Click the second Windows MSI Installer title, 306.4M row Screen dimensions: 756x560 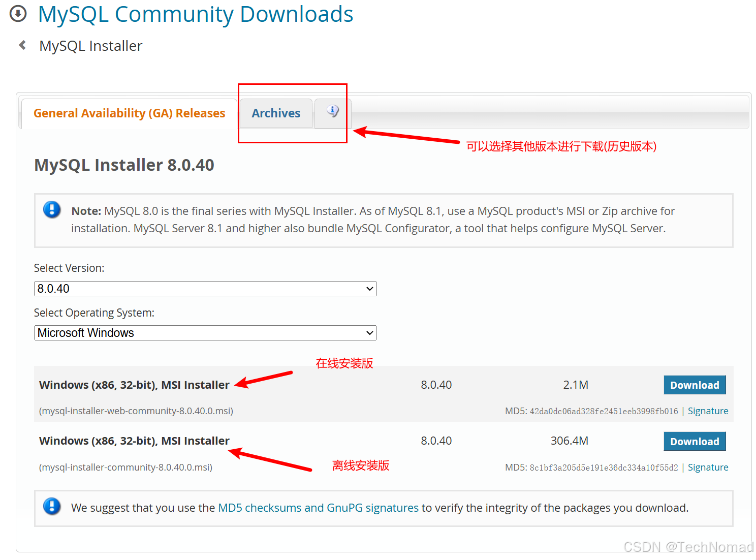134,441
